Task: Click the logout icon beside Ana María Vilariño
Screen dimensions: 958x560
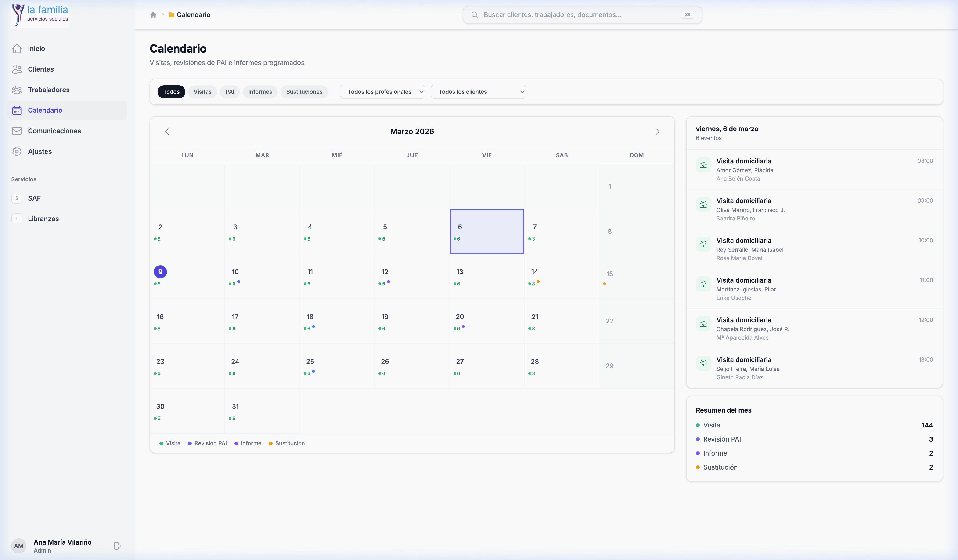Action: [x=117, y=546]
